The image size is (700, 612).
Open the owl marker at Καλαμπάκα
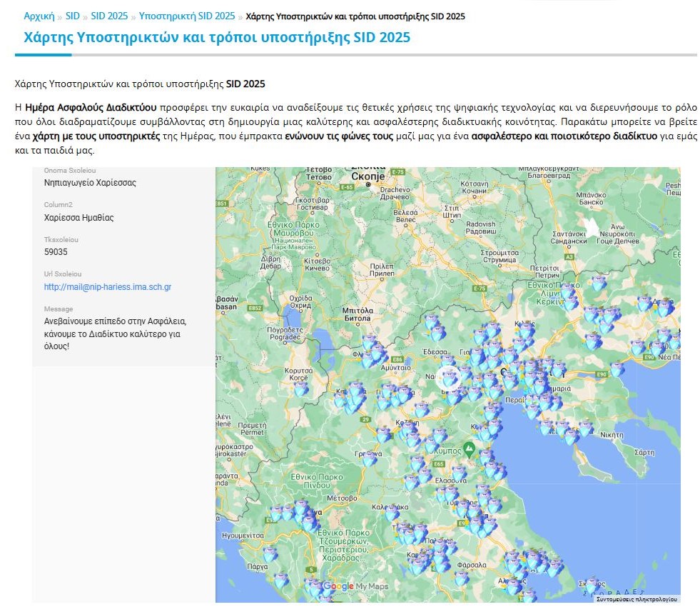tap(391, 512)
